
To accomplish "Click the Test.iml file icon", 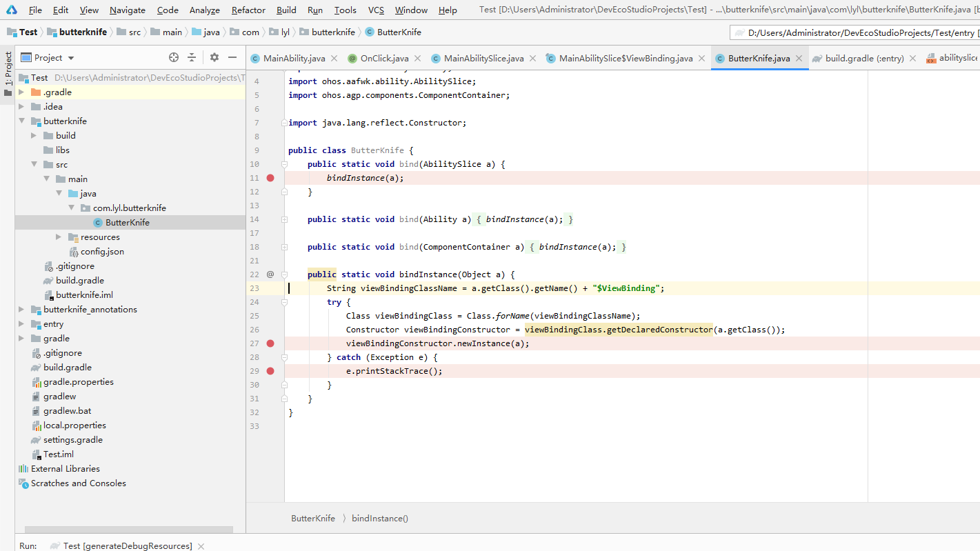I will [37, 454].
